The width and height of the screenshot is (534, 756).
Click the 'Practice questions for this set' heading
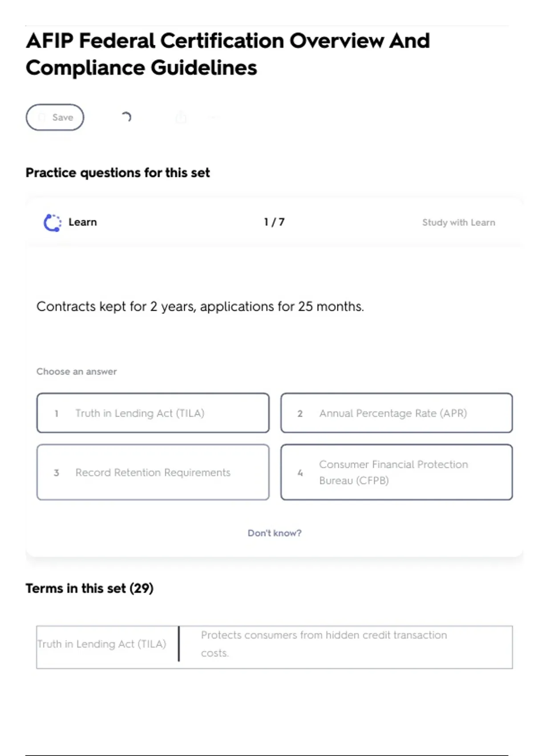[117, 173]
